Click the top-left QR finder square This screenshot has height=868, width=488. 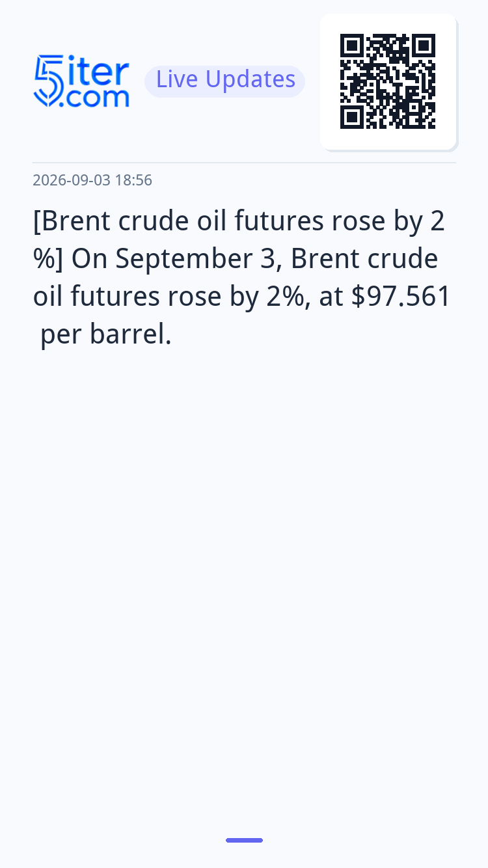coord(351,46)
